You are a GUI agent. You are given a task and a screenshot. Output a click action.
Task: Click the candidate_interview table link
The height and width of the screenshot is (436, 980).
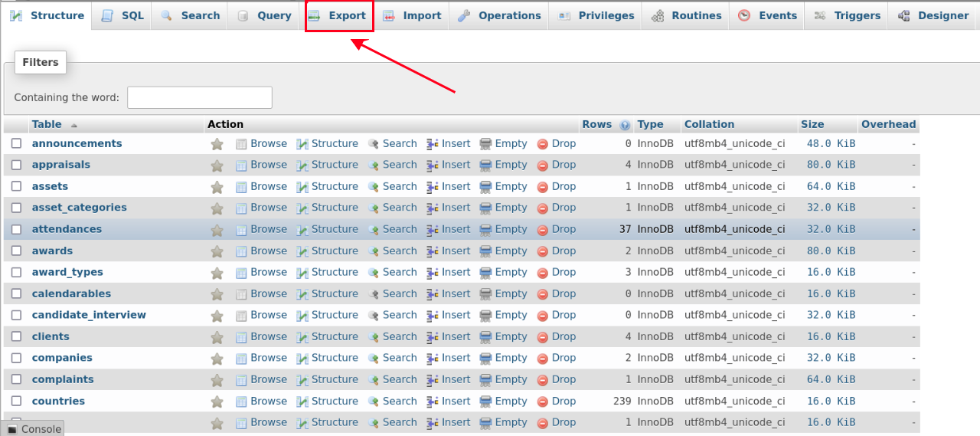click(89, 315)
